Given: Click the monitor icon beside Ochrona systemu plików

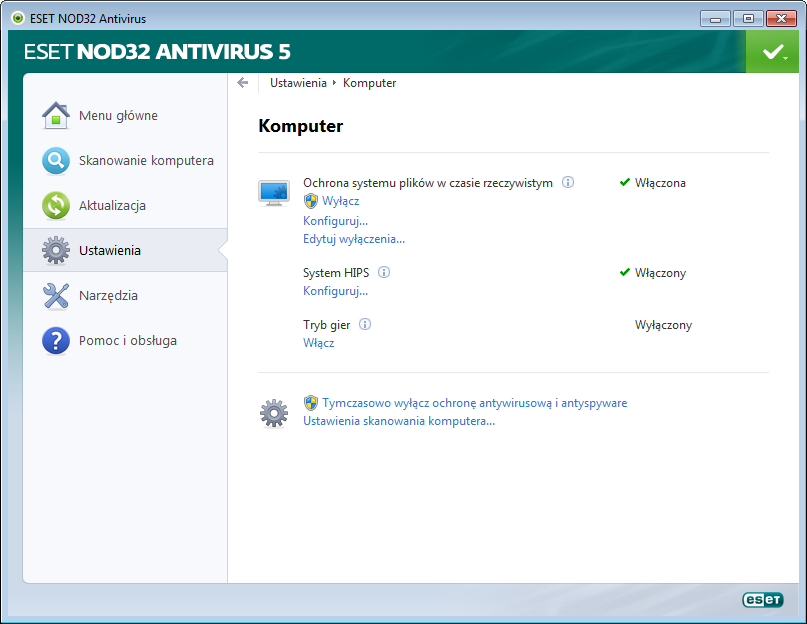Looking at the screenshot, I should pyautogui.click(x=274, y=193).
